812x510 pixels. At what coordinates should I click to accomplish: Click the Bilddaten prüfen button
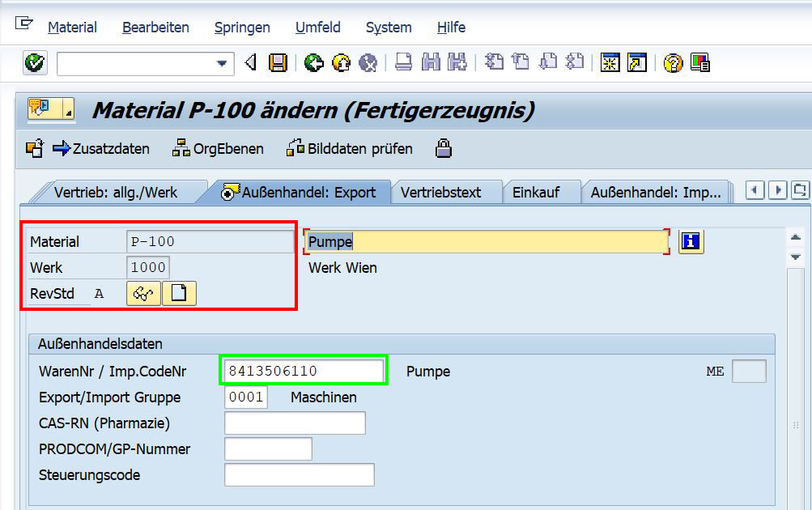click(x=350, y=149)
